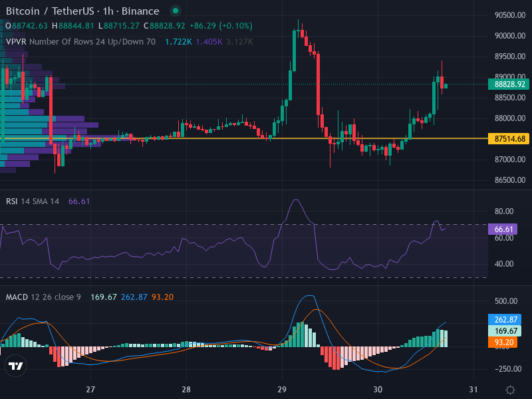The width and height of the screenshot is (532, 399).
Task: Click the orange 87514.68 price level label
Action: click(509, 139)
